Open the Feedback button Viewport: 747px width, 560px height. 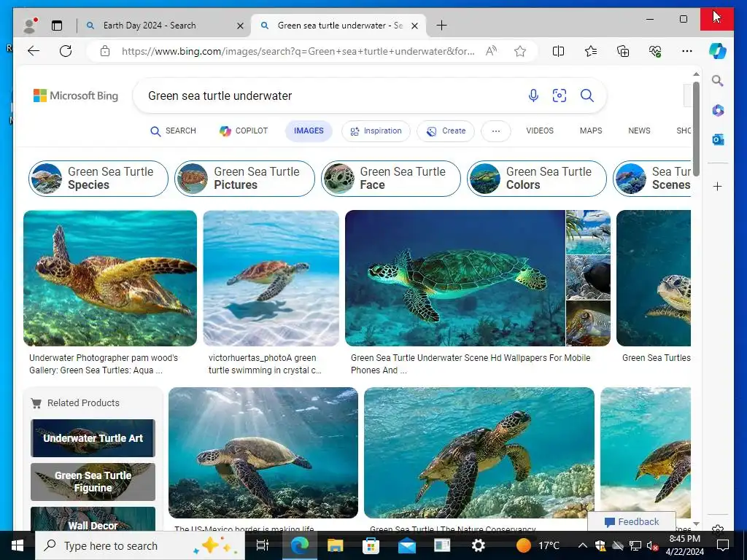tap(632, 521)
